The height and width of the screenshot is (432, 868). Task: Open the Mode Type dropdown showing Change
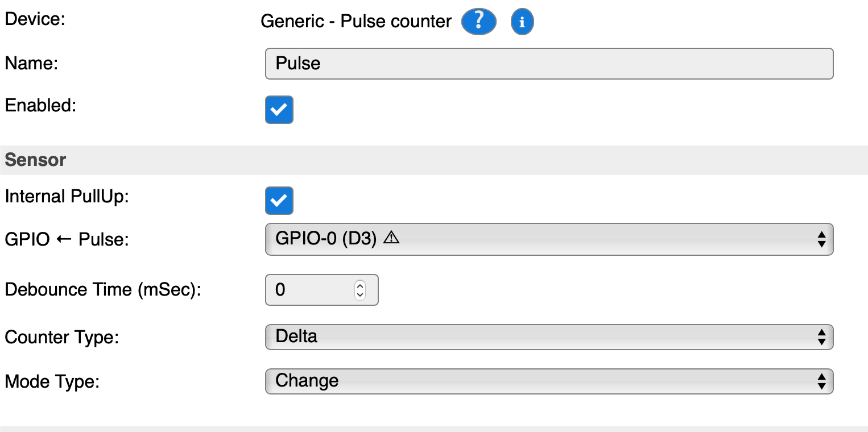pyautogui.click(x=549, y=381)
